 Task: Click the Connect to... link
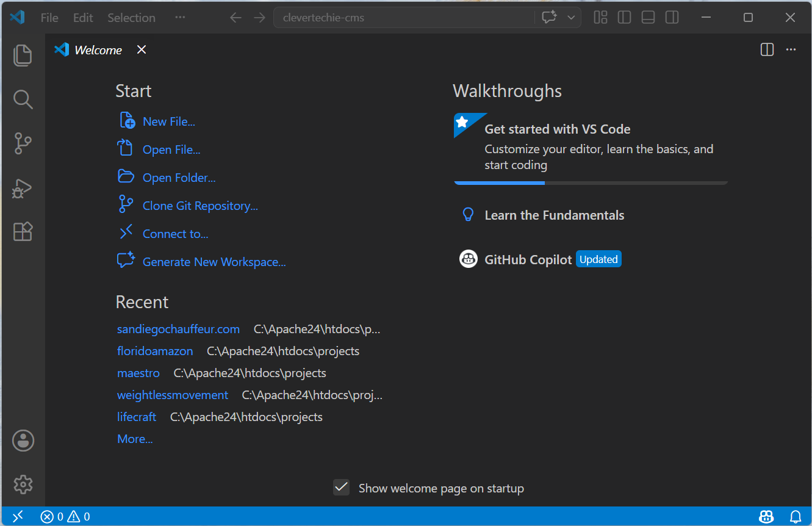tap(176, 234)
